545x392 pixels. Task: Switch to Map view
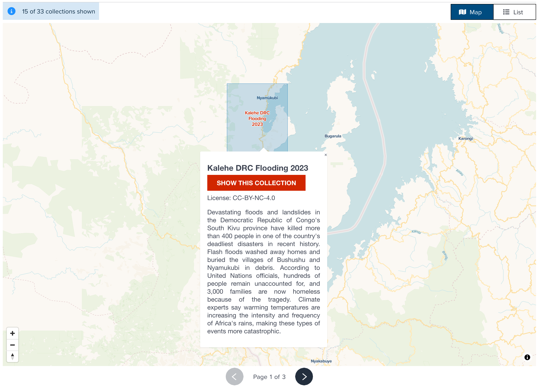(472, 12)
